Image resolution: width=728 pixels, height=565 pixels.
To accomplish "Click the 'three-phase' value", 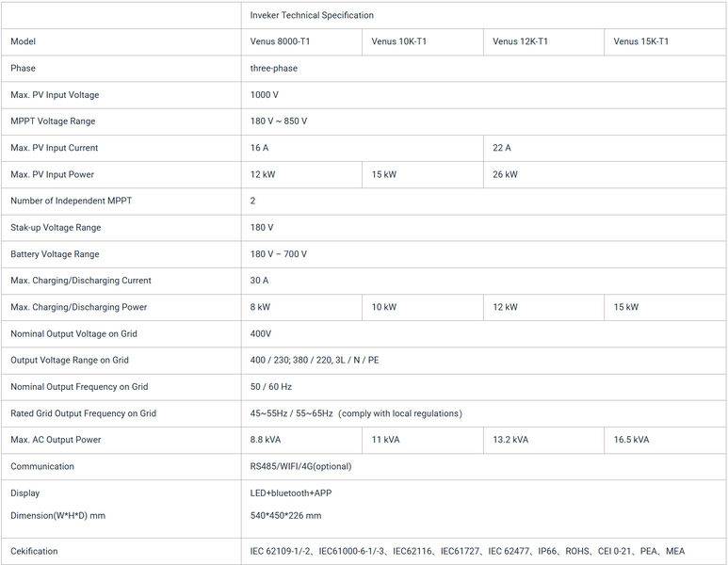I will point(273,68).
